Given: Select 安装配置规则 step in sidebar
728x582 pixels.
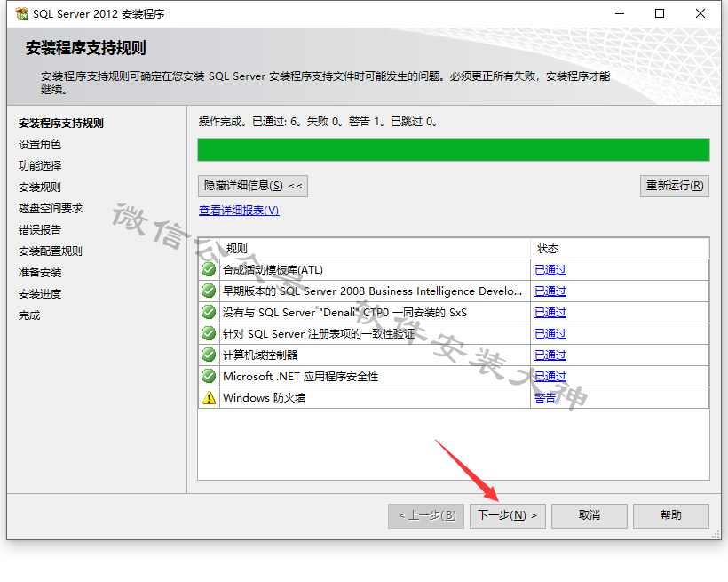Looking at the screenshot, I should pos(51,251).
